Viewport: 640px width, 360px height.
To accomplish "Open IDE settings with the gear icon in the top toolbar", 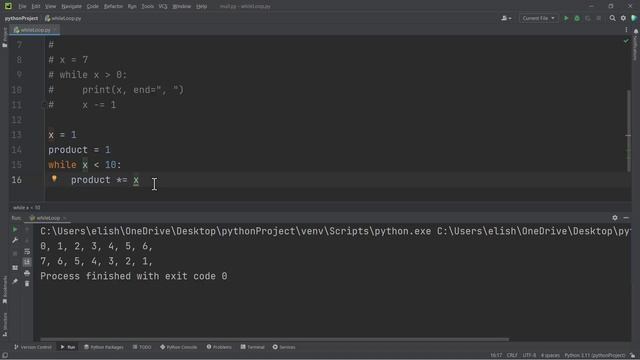I will 623,18.
